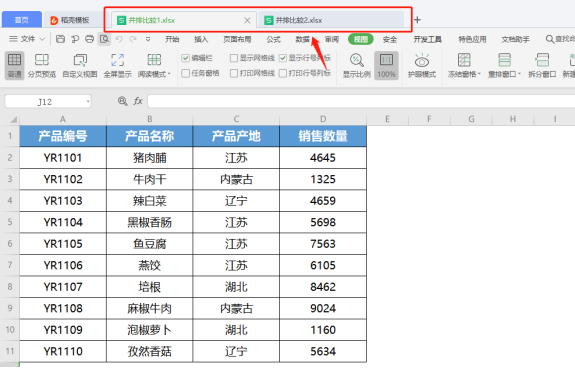Click the save icon in quick toolbar
This screenshot has width=575, height=368.
coord(61,39)
